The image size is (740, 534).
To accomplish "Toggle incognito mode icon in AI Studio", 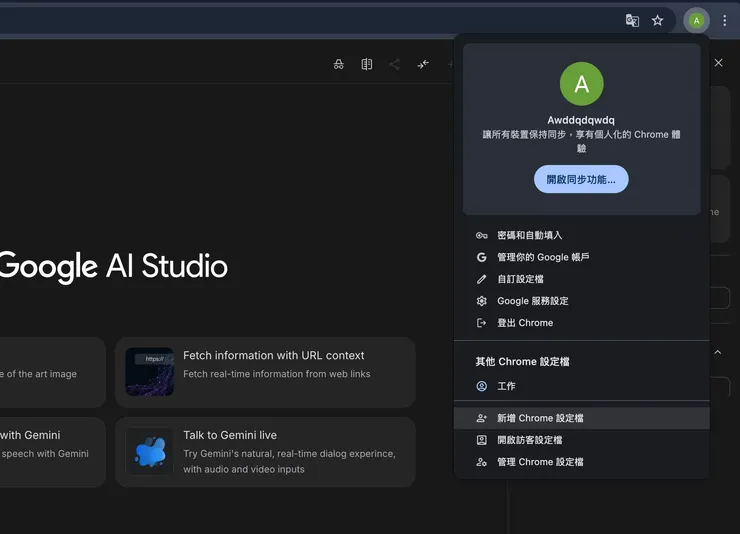I will coord(339,64).
